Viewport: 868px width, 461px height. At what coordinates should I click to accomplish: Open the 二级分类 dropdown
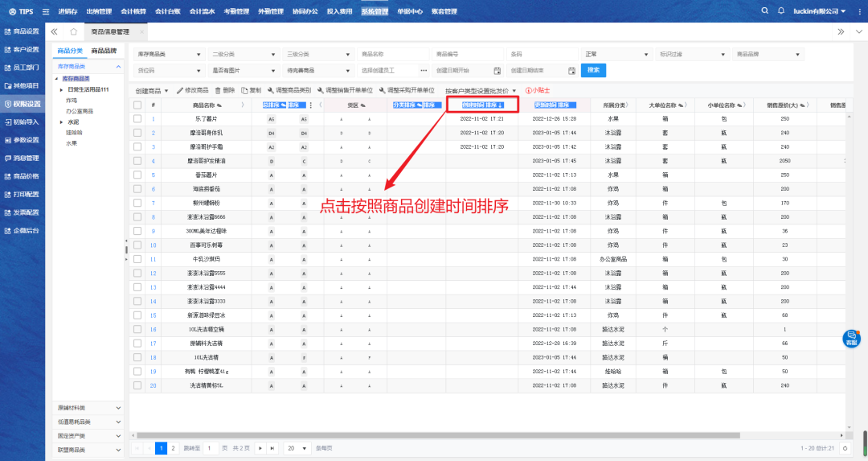[242, 54]
